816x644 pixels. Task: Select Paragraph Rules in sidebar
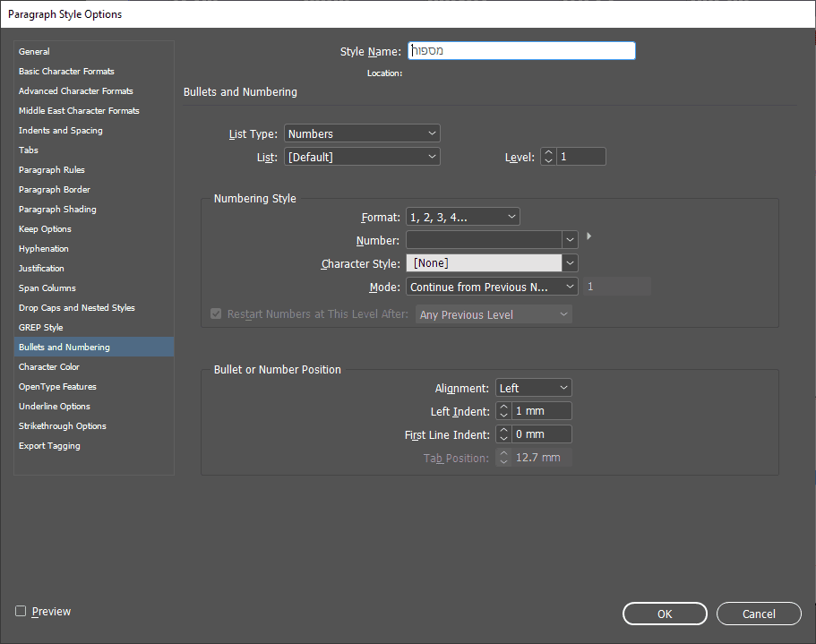[x=94, y=170]
